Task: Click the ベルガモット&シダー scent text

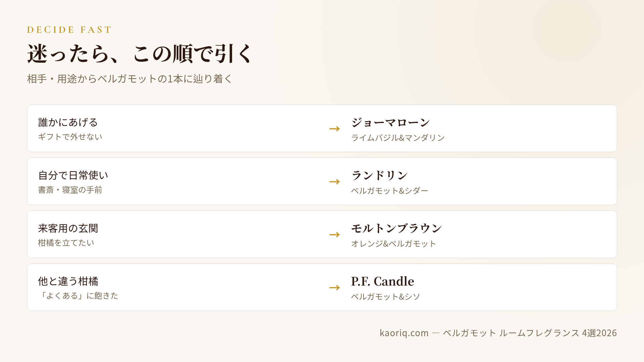Action: click(390, 191)
